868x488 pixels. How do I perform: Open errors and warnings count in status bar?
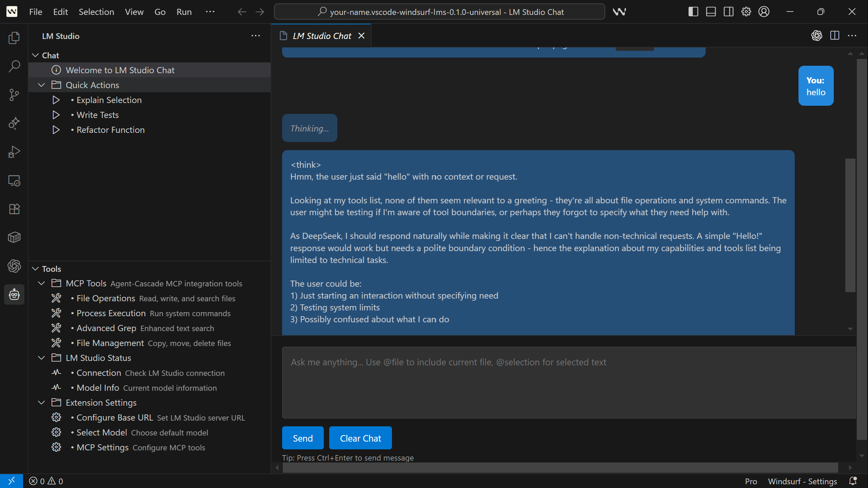click(x=46, y=482)
